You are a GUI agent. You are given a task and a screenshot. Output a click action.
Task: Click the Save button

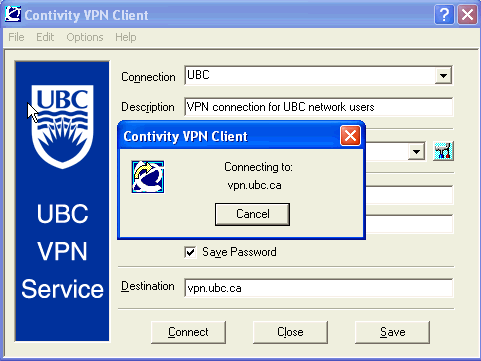tap(392, 332)
